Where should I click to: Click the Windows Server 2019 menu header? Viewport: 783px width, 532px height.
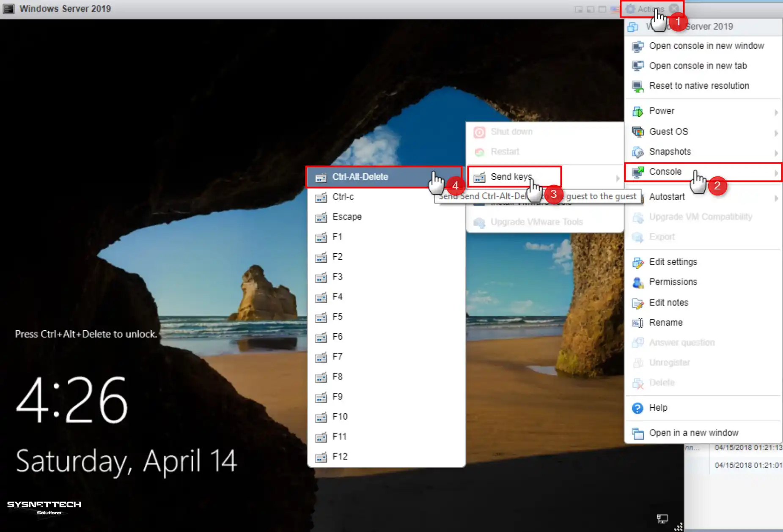703,27
